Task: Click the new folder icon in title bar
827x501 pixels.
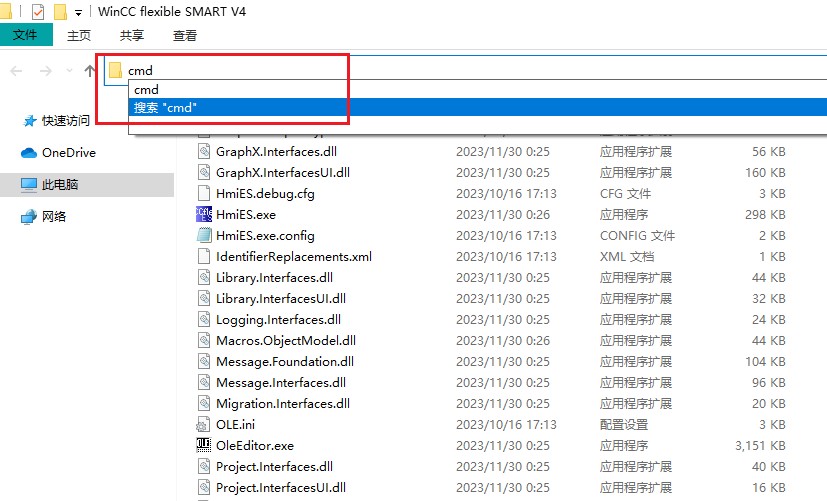Action: point(60,12)
